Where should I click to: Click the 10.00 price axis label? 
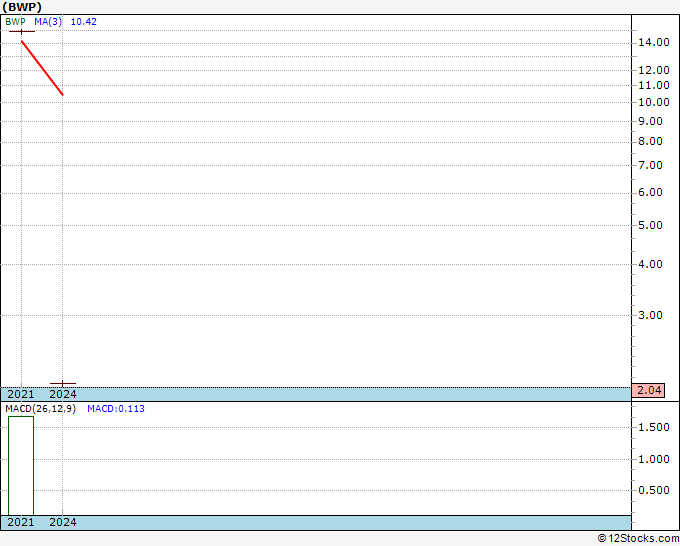point(654,102)
